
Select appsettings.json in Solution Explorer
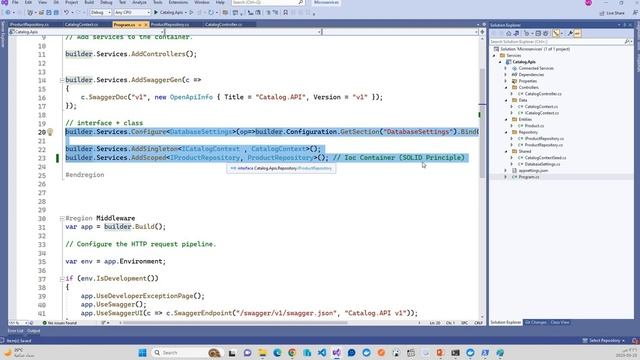(533, 171)
